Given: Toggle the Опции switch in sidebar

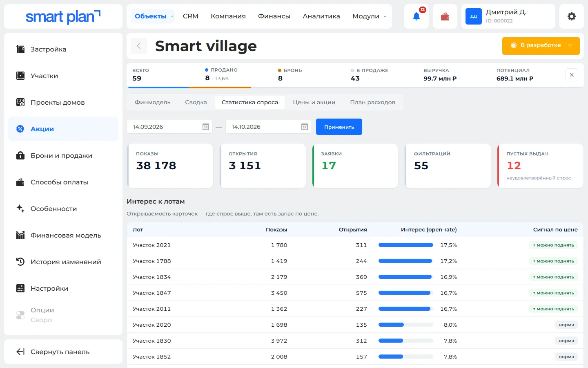Looking at the screenshot, I should [x=20, y=315].
